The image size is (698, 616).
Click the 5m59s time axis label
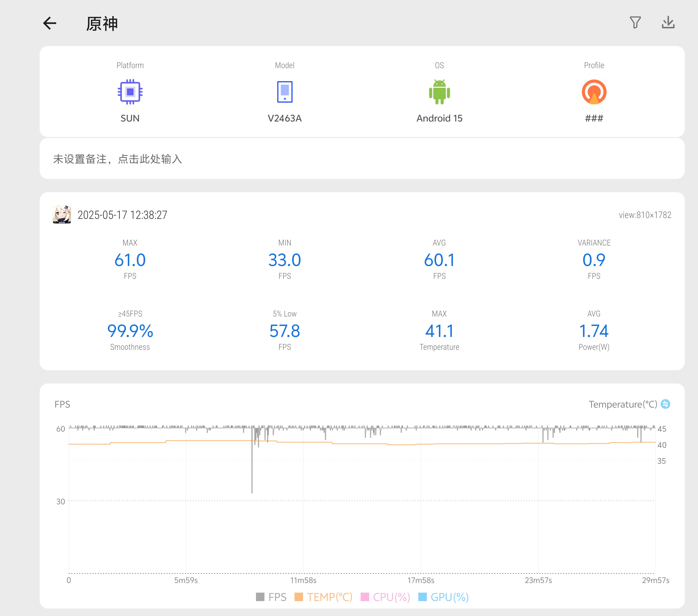(x=186, y=580)
